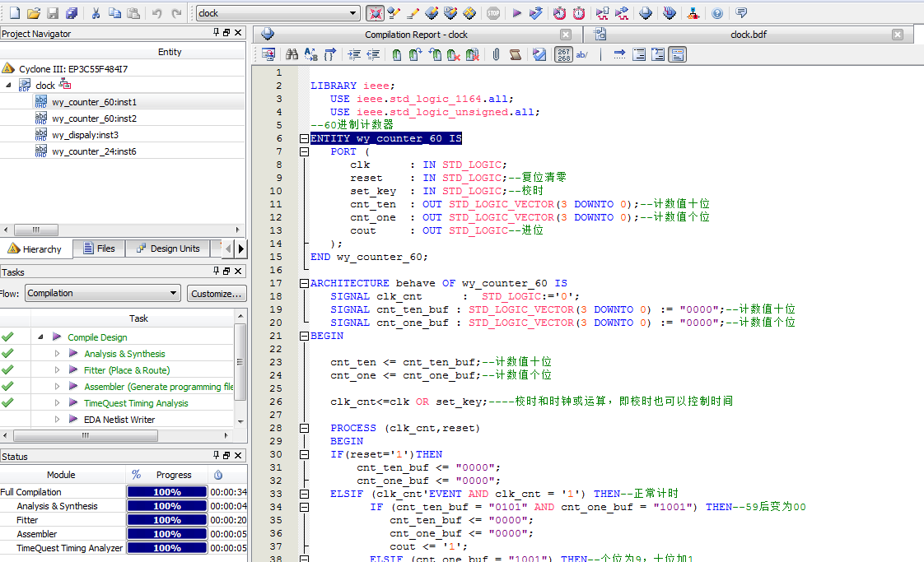
Task: Click the Start Compilation play icon
Action: pos(517,13)
